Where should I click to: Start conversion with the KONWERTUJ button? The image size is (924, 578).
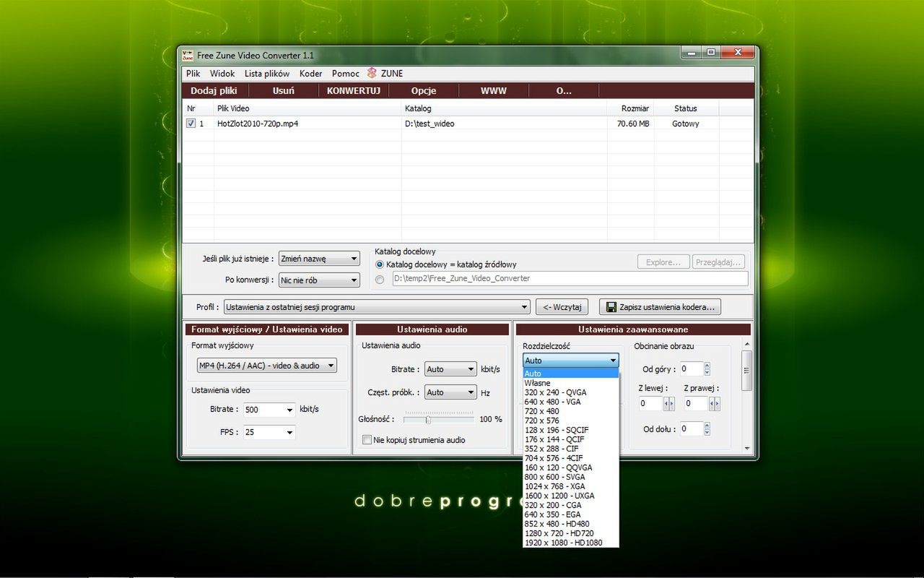(354, 91)
